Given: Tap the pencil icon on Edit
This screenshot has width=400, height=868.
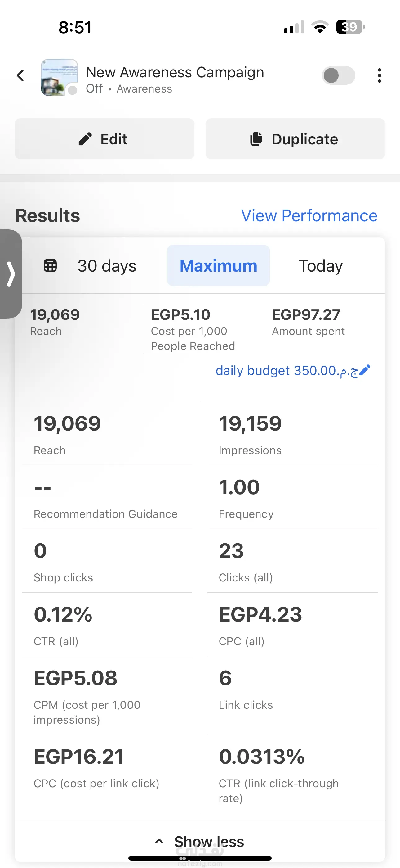Looking at the screenshot, I should point(85,139).
